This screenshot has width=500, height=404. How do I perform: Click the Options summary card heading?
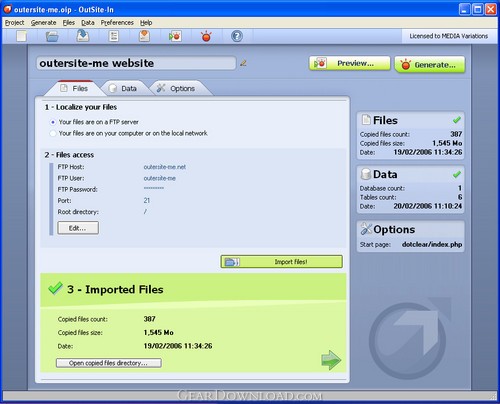pyautogui.click(x=394, y=229)
